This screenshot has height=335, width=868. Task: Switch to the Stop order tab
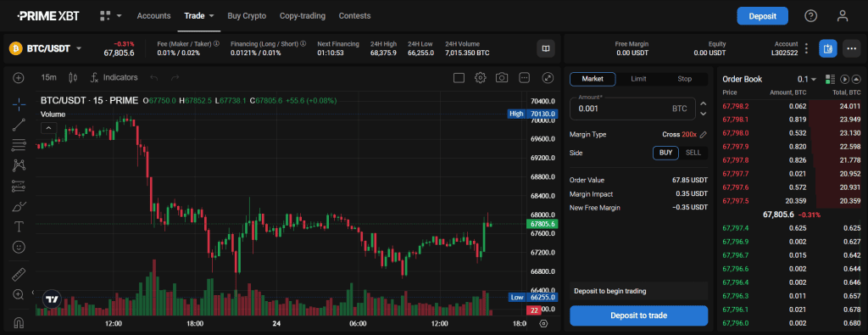click(684, 79)
